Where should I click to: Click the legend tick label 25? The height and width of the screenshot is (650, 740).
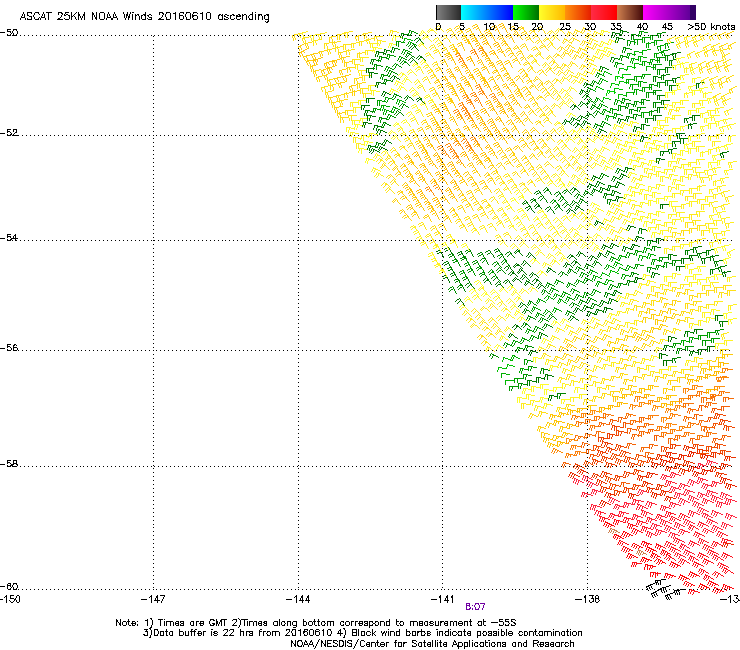(x=565, y=27)
